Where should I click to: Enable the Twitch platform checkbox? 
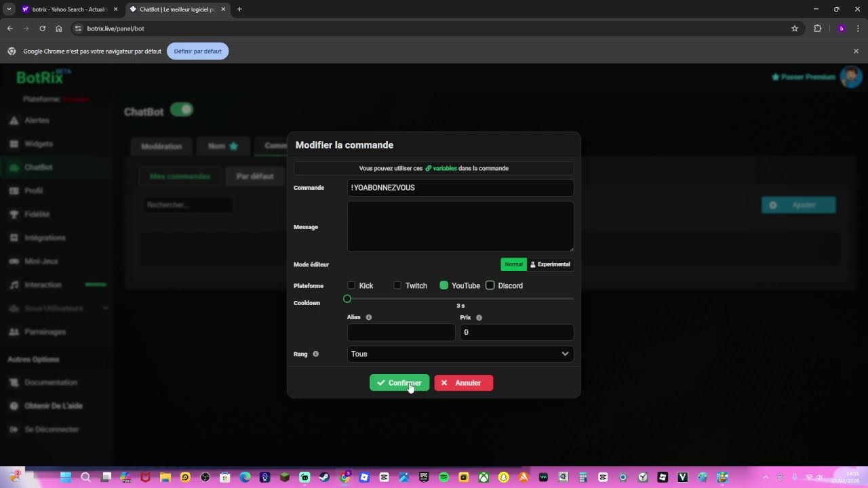(397, 285)
